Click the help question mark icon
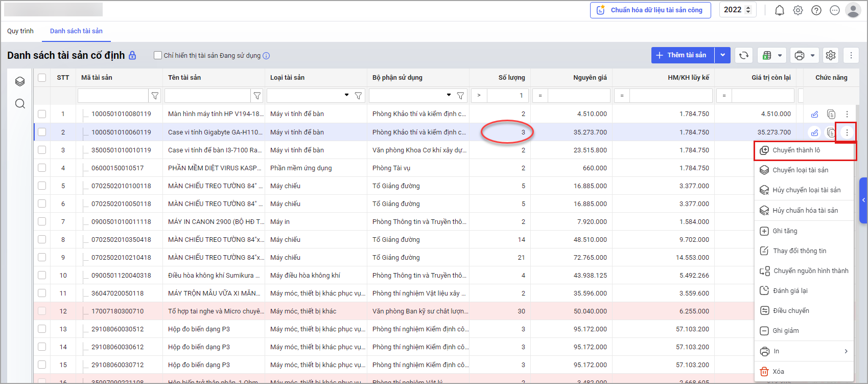The height and width of the screenshot is (384, 868). pos(816,10)
